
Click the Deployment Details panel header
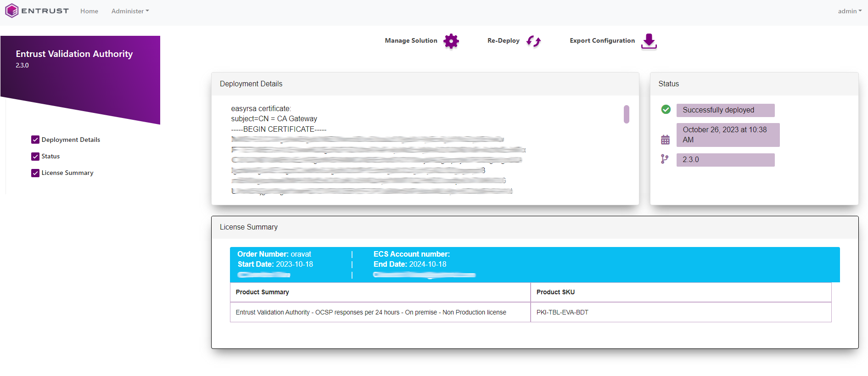coord(425,84)
